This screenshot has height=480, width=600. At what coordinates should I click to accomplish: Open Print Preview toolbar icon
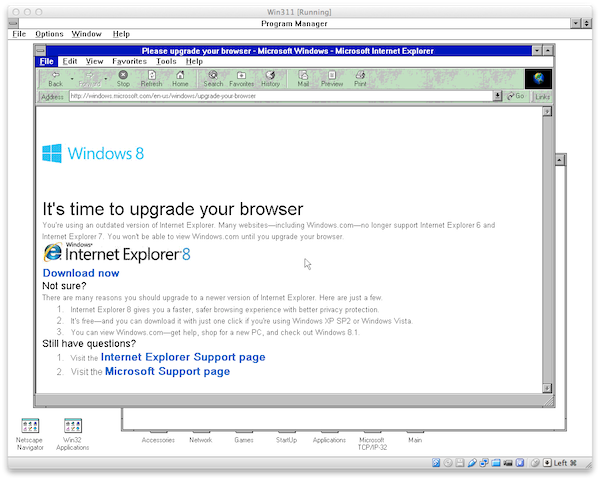[332, 78]
